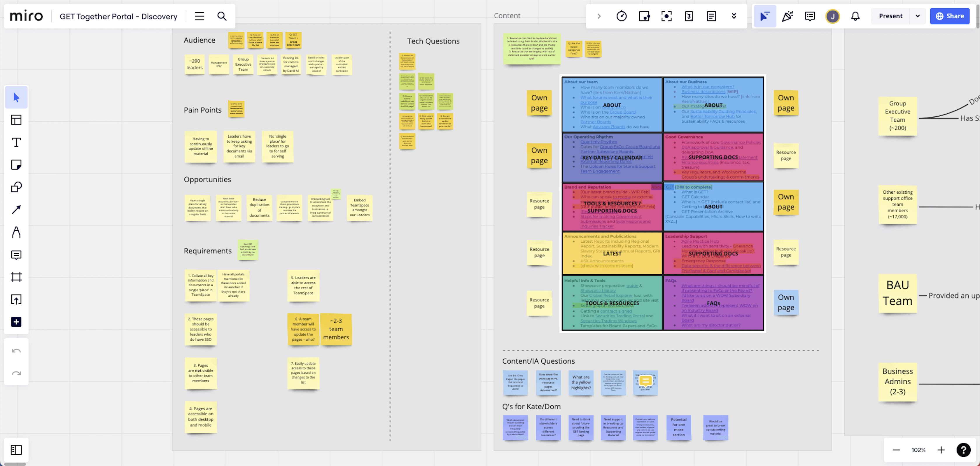Open the Miro home menu
Image resolution: width=980 pixels, height=466 pixels.
click(x=26, y=16)
